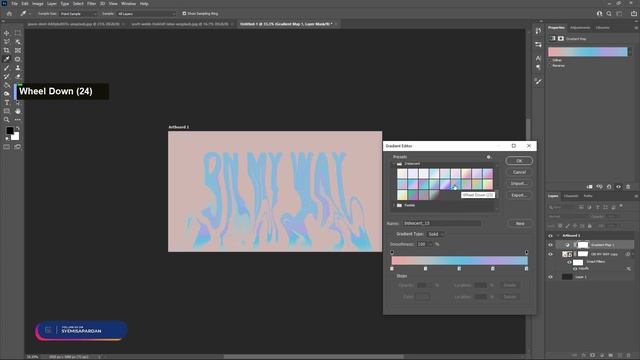Collapse the Artboard 1 group arrow
The image size is (640, 360).
coord(558,236)
